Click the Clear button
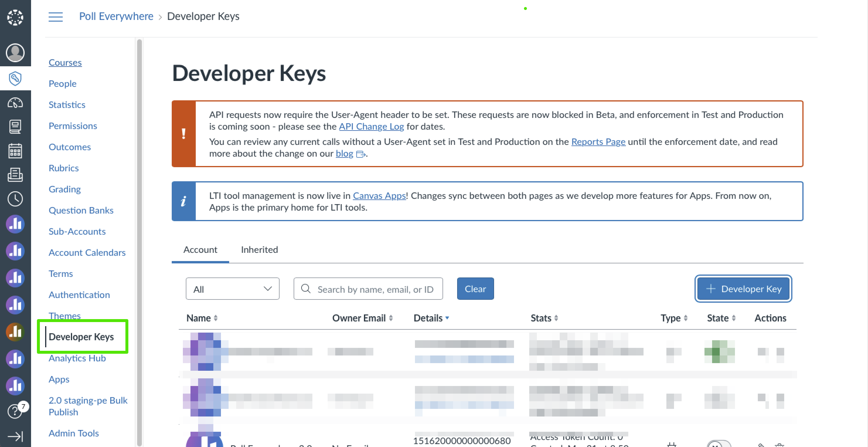Screen dimensions: 868x447 pyautogui.click(x=475, y=289)
